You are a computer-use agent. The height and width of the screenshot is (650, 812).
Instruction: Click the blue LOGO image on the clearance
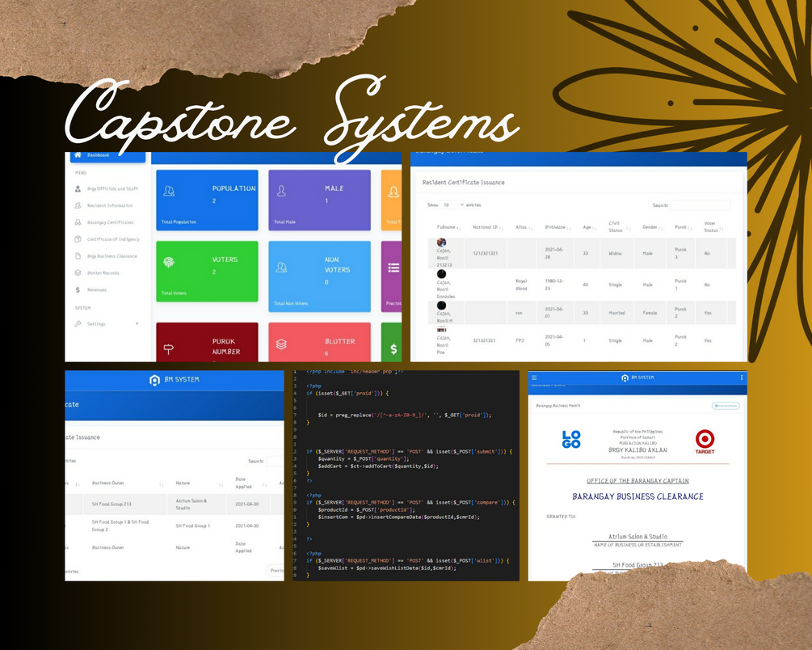[x=571, y=440]
